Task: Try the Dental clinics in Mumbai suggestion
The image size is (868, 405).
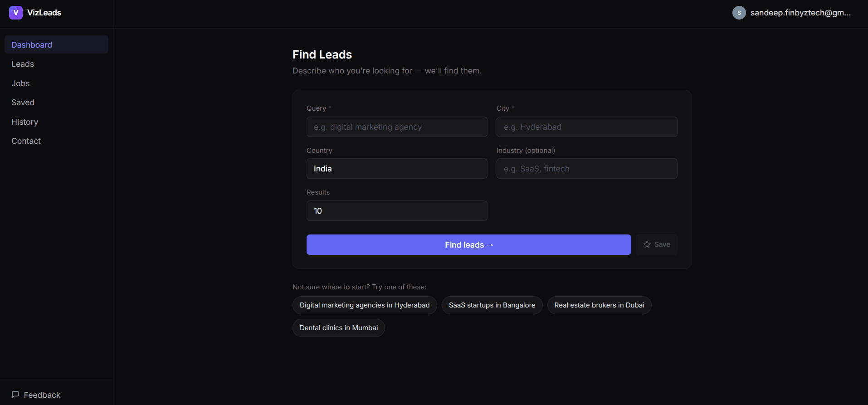Action: tap(338, 328)
